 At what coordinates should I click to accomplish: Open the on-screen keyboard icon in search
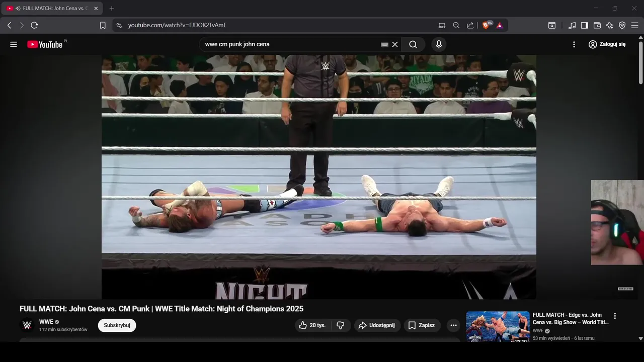(x=385, y=44)
